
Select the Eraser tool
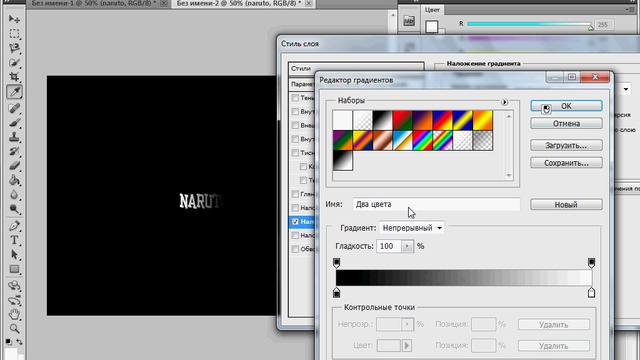click(x=14, y=166)
